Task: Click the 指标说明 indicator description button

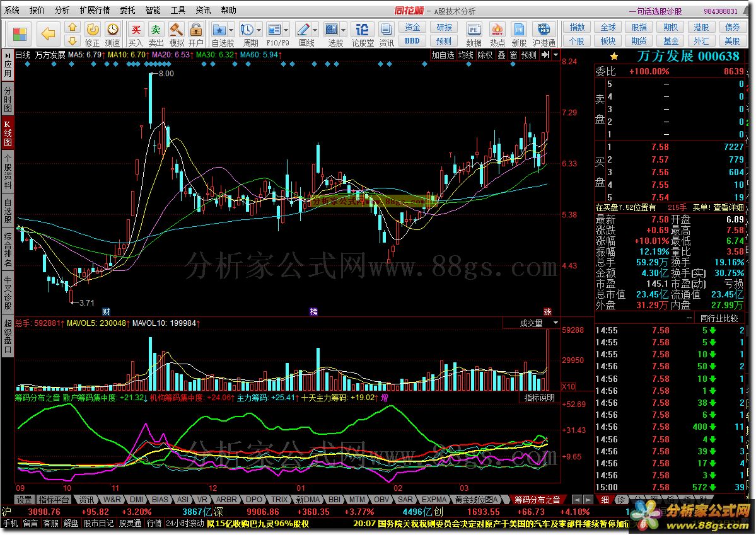Action: click(540, 398)
